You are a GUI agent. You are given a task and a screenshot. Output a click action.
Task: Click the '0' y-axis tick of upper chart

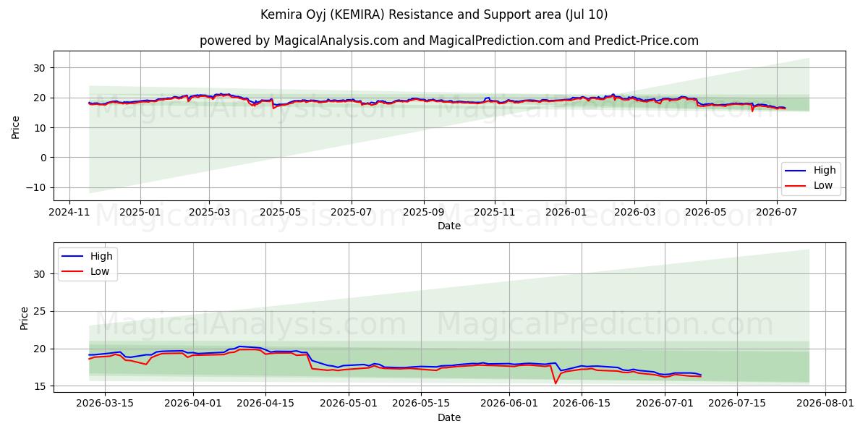tap(44, 158)
